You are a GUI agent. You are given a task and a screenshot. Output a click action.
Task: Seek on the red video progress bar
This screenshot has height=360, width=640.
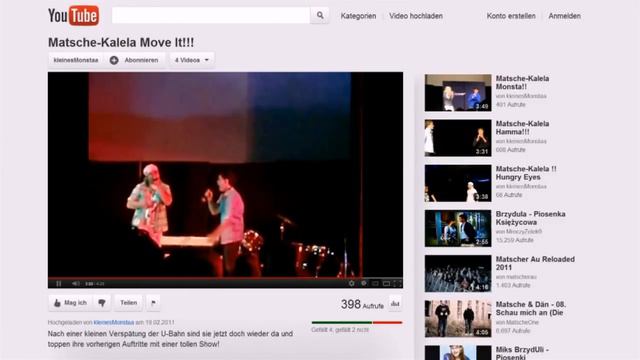225,278
